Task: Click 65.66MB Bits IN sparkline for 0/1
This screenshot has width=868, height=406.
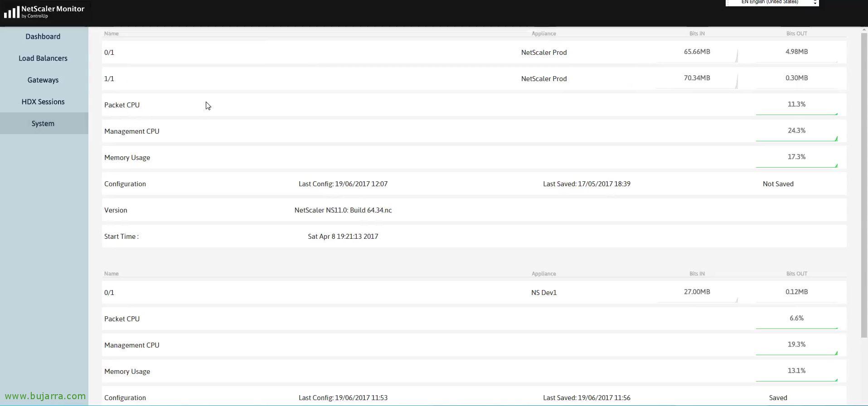Action: (x=697, y=56)
